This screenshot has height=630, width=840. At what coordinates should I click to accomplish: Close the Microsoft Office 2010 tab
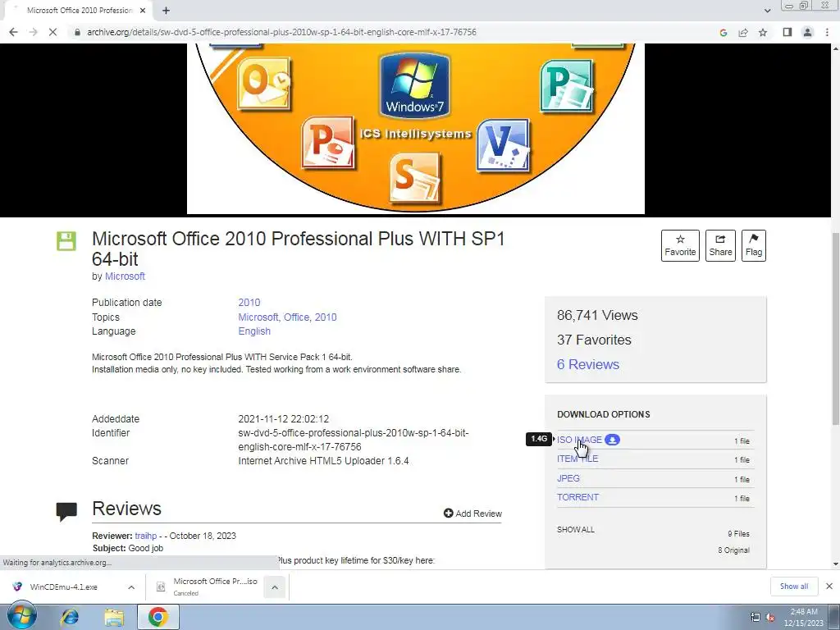pyautogui.click(x=143, y=10)
